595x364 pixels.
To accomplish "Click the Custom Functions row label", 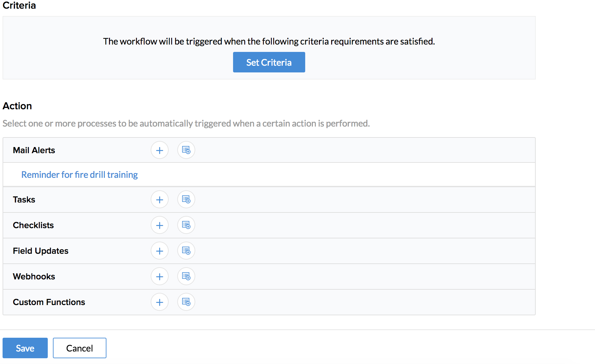I will (49, 302).
